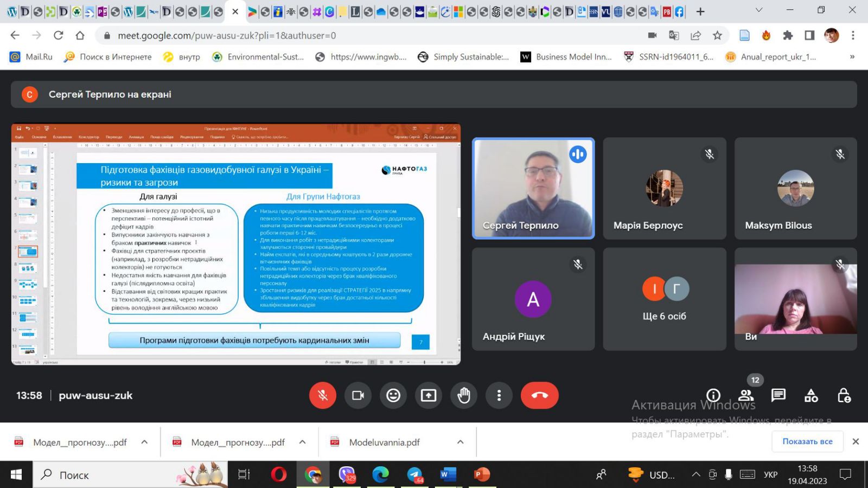Unmute the microphone in call controls
The image size is (868, 488).
coord(323,395)
